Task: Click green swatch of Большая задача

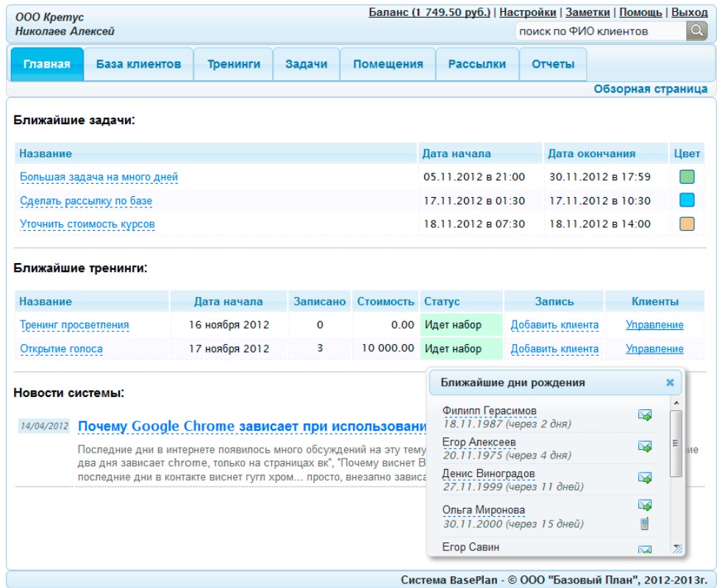Action: click(x=687, y=177)
